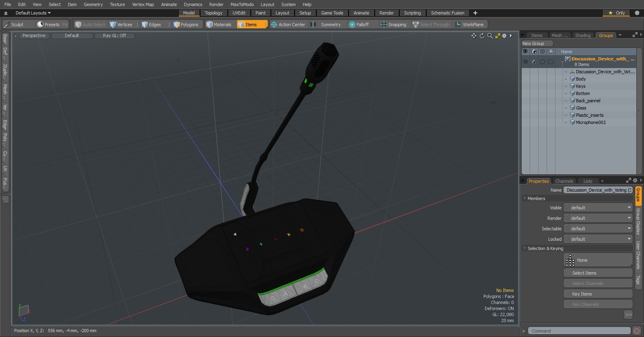Click the Default shading style button

click(x=72, y=36)
